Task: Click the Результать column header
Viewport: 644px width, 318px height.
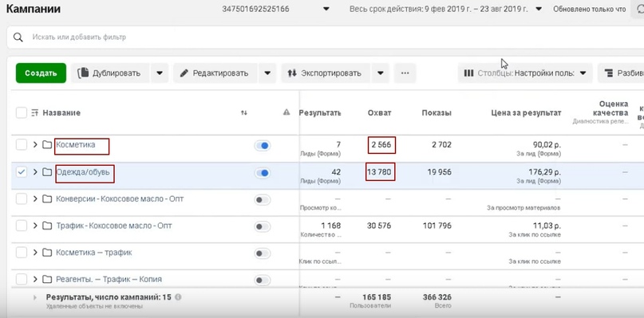Action: [x=320, y=113]
